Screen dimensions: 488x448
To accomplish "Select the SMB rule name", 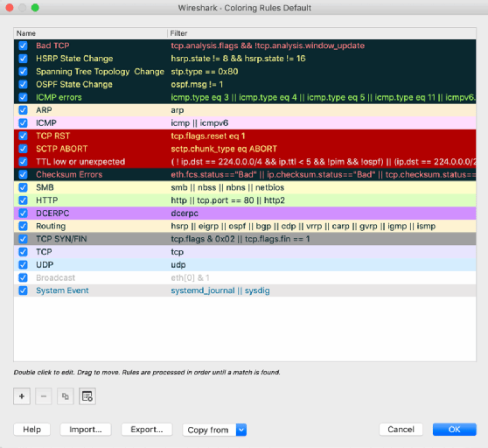I will click(45, 187).
